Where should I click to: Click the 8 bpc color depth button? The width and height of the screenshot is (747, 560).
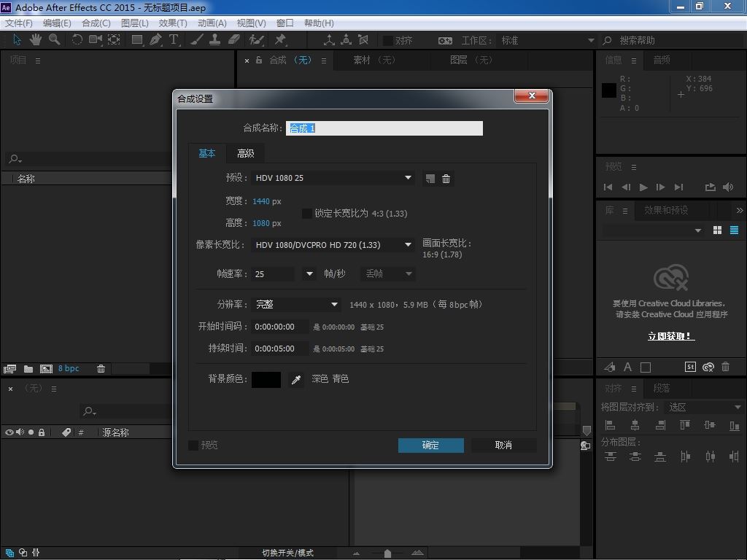click(69, 368)
